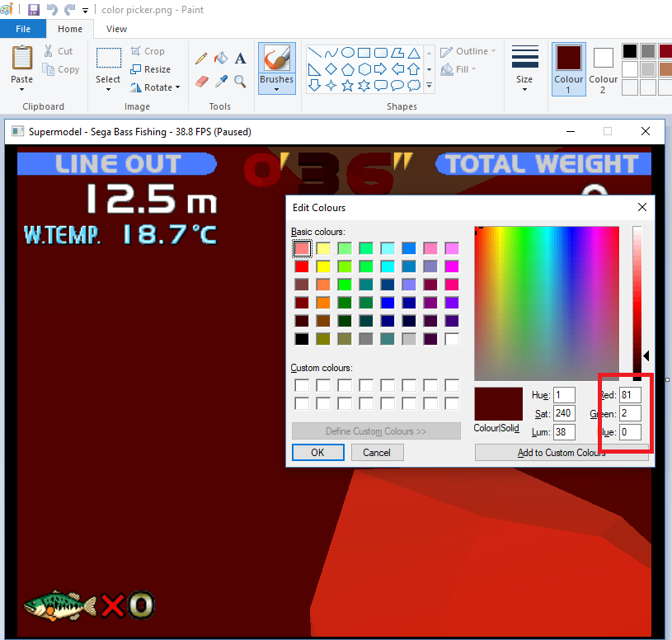The width and height of the screenshot is (672, 640).
Task: Open the Paste dropdown arrow
Action: (22, 90)
